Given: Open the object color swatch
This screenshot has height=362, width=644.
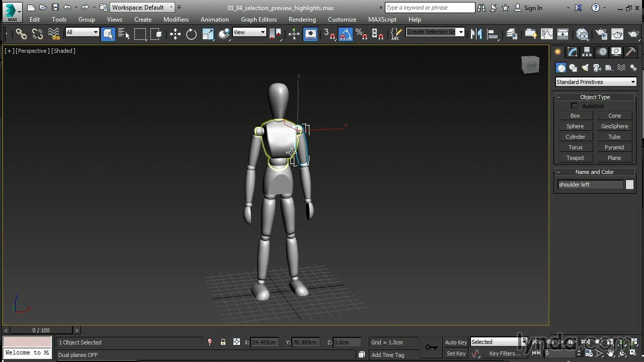Looking at the screenshot, I should click(629, 185).
